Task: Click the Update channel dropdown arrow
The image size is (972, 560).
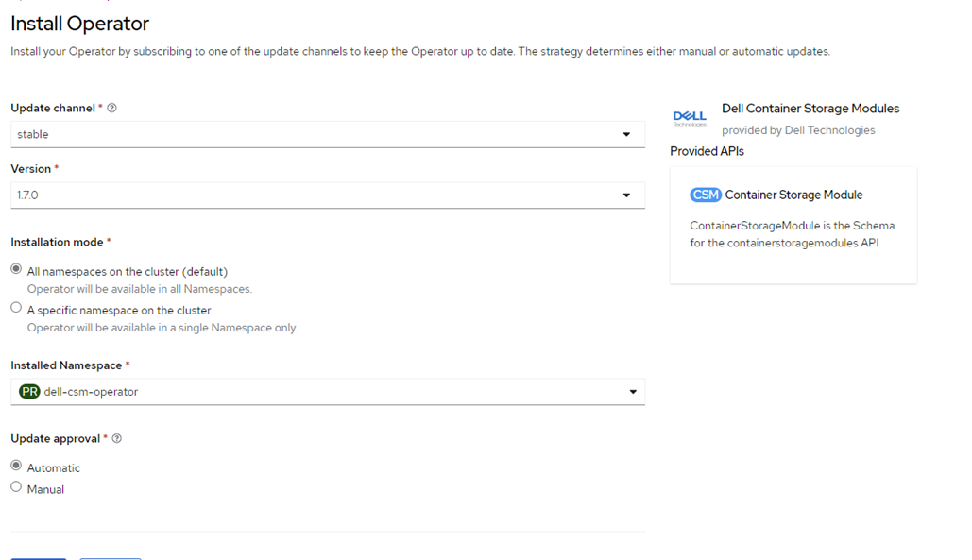Action: pos(626,134)
